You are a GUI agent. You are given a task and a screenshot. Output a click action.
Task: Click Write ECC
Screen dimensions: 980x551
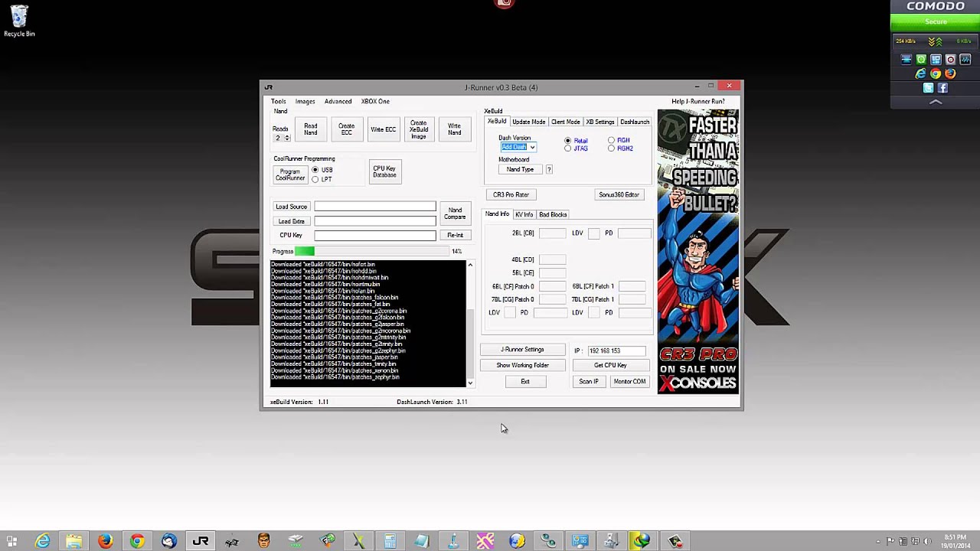pos(383,129)
